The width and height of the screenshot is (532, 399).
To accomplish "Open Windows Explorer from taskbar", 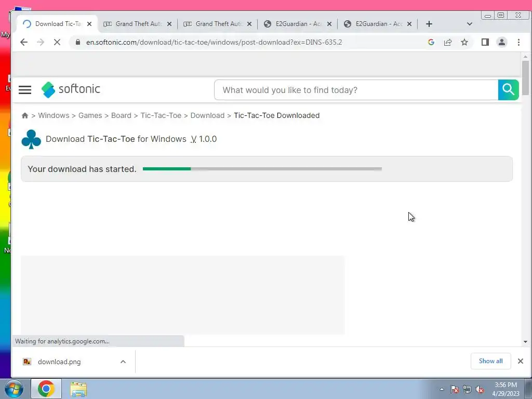I will [78, 389].
